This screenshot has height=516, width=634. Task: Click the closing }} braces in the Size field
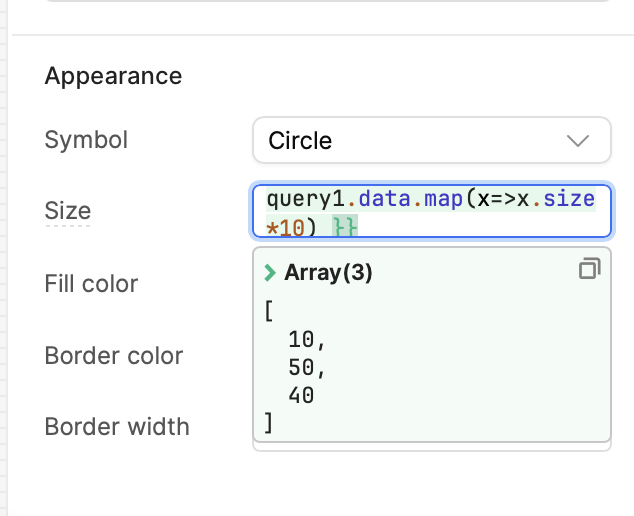(345, 226)
